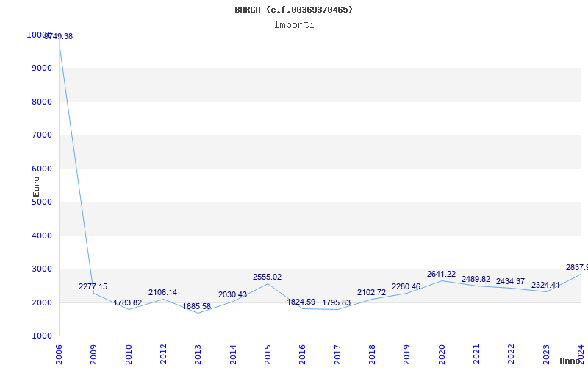Click the data label "2277.15"
This screenshot has height=368, width=588.
click(x=93, y=286)
